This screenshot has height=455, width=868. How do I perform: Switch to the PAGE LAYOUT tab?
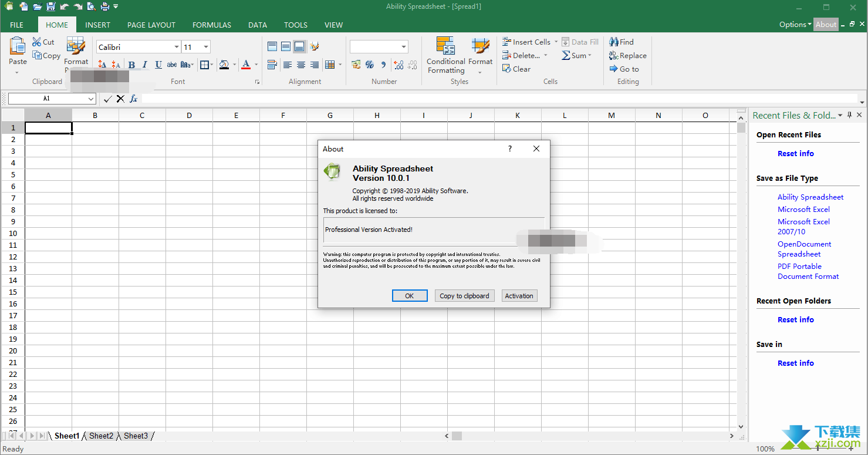(151, 25)
